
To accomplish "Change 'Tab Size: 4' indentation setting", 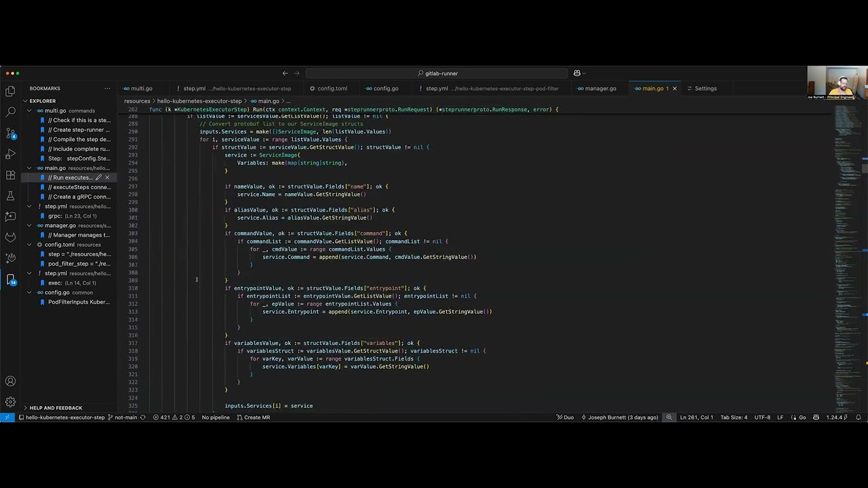I will [x=734, y=418].
